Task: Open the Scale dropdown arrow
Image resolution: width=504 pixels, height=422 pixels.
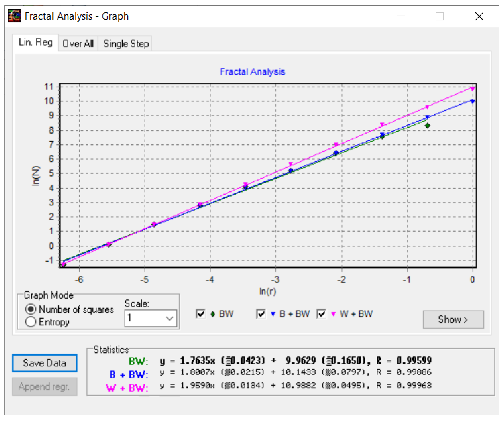Action: pyautogui.click(x=169, y=318)
